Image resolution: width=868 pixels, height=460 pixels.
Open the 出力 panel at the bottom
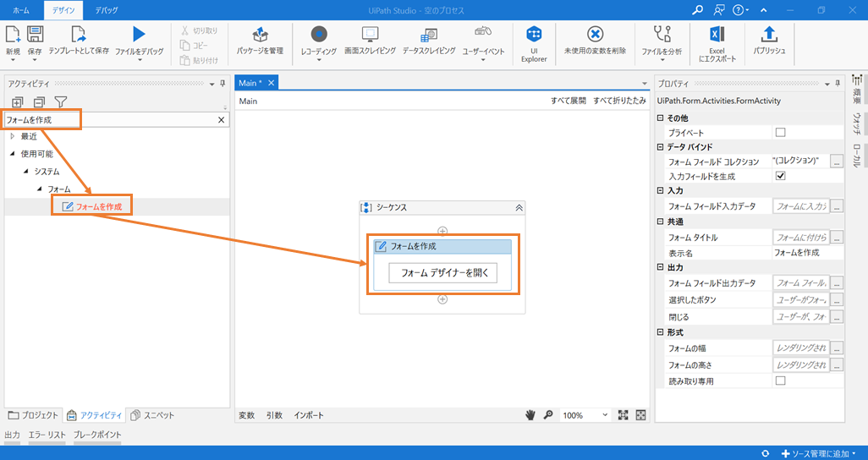[12, 435]
